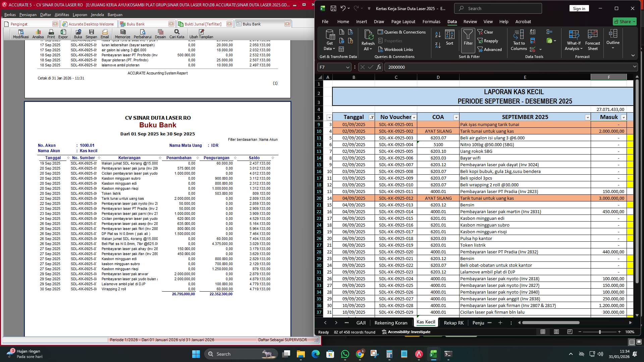Switch to the Formulas ribbon tab
Viewport: 644px width, 362px height.
pyautogui.click(x=432, y=21)
